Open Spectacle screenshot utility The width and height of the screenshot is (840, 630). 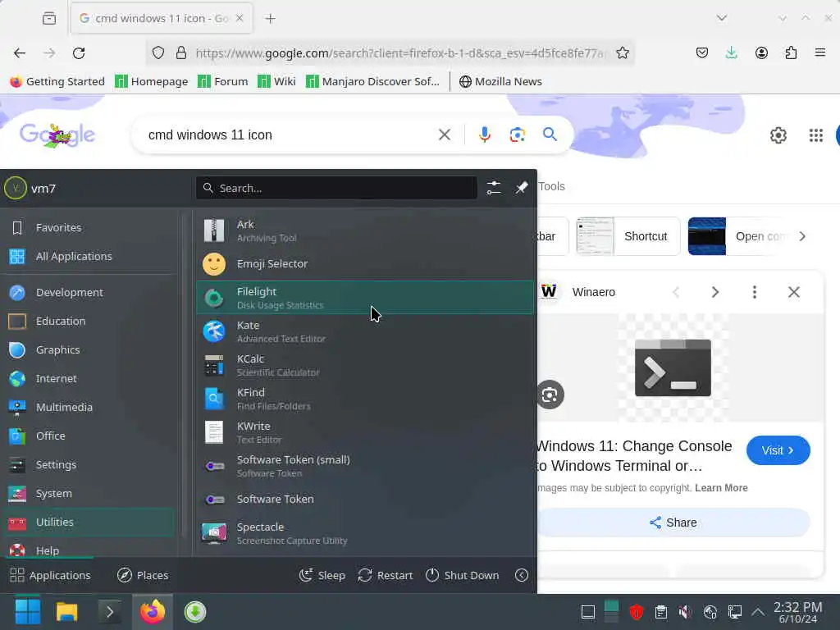click(365, 533)
